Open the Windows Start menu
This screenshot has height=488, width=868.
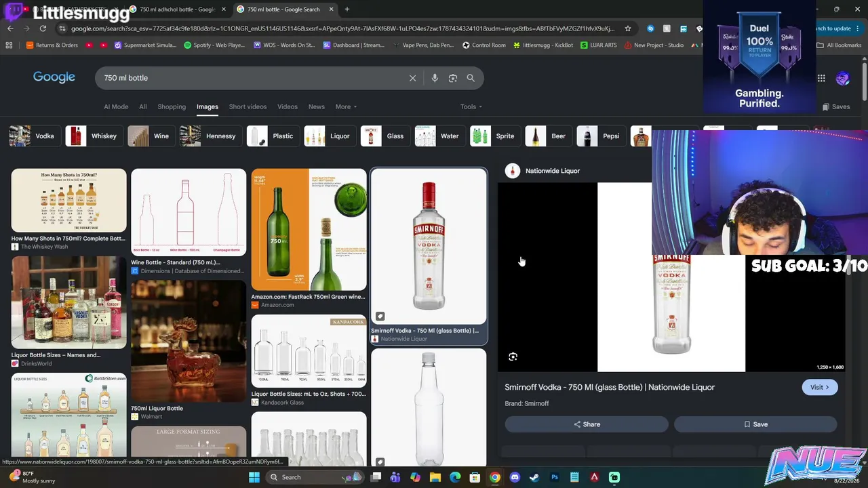[254, 477]
